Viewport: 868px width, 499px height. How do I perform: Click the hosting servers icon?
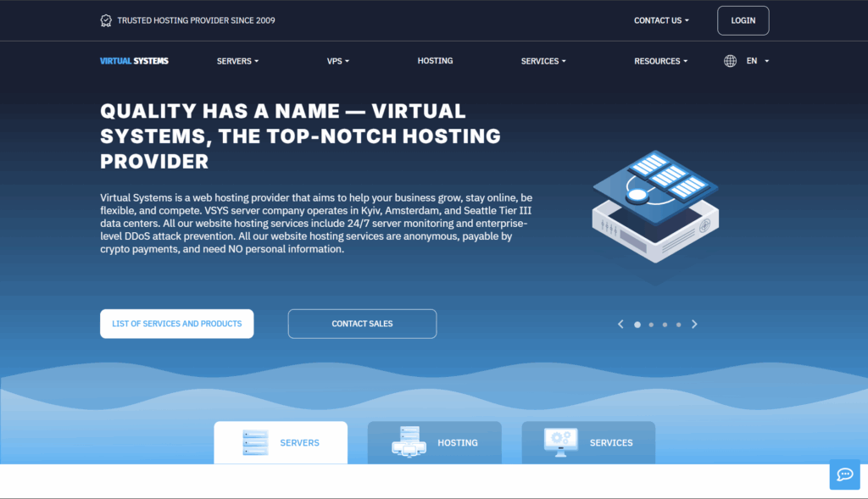(x=409, y=442)
